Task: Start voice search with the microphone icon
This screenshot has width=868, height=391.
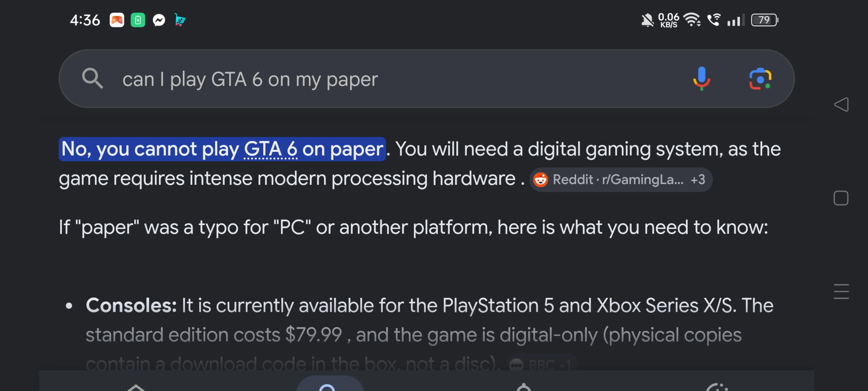Action: pyautogui.click(x=702, y=79)
